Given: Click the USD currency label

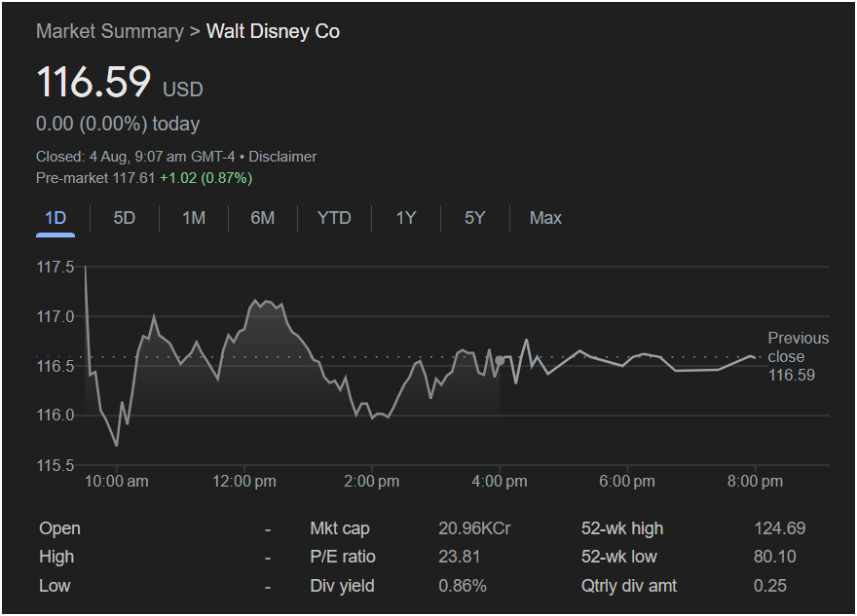Looking at the screenshot, I should (x=183, y=89).
